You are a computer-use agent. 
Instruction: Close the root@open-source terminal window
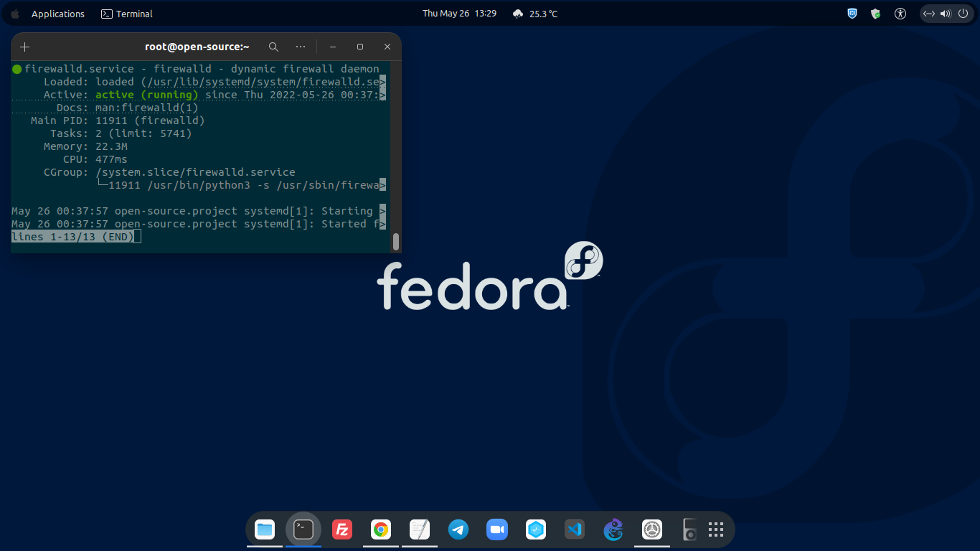[x=387, y=47]
